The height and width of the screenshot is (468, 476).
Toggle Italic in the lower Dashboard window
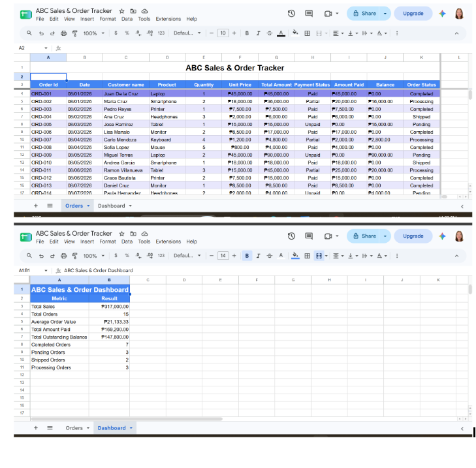[x=258, y=256]
